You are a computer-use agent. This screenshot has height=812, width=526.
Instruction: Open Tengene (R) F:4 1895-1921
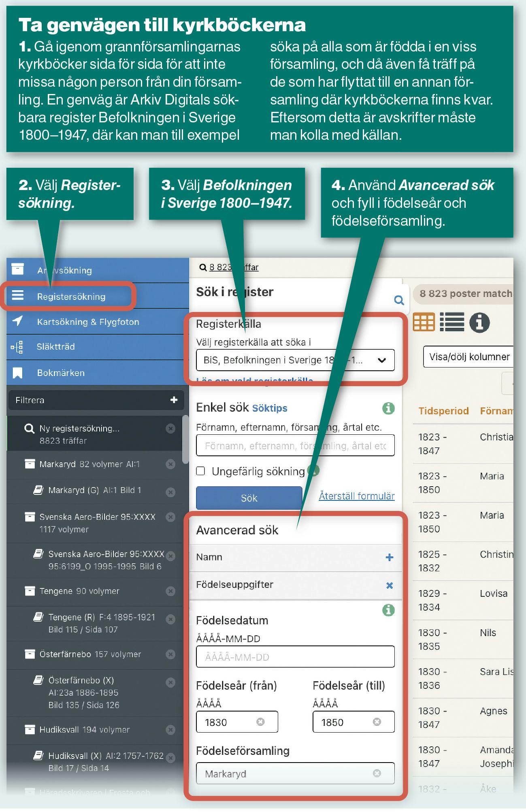coord(95,624)
